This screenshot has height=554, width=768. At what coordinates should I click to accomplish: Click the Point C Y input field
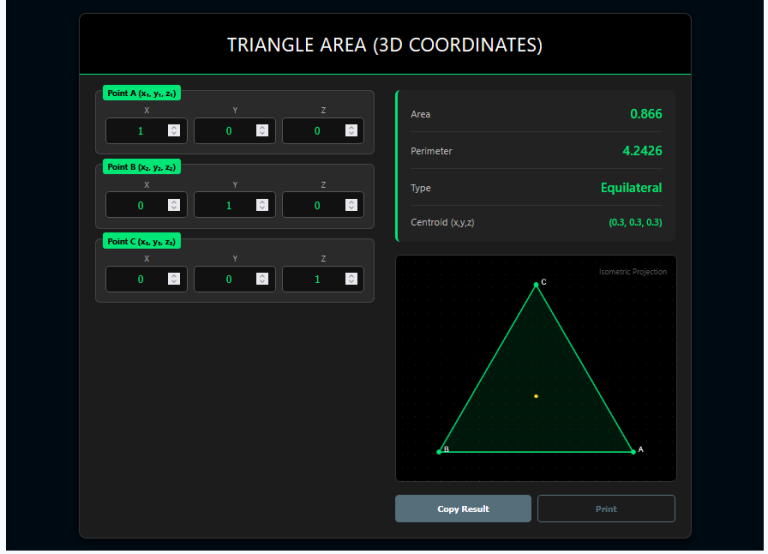click(235, 279)
